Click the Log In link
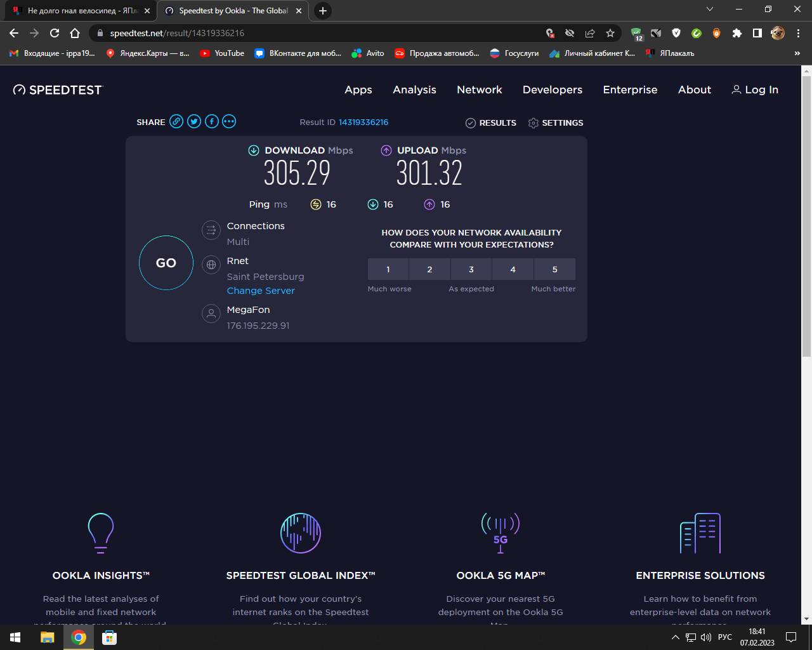Screen dimensions: 812x650 (x=755, y=90)
